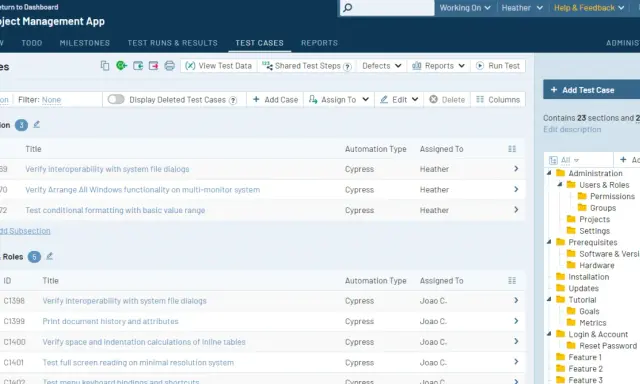Click the Reset Password folder icon

571,346
